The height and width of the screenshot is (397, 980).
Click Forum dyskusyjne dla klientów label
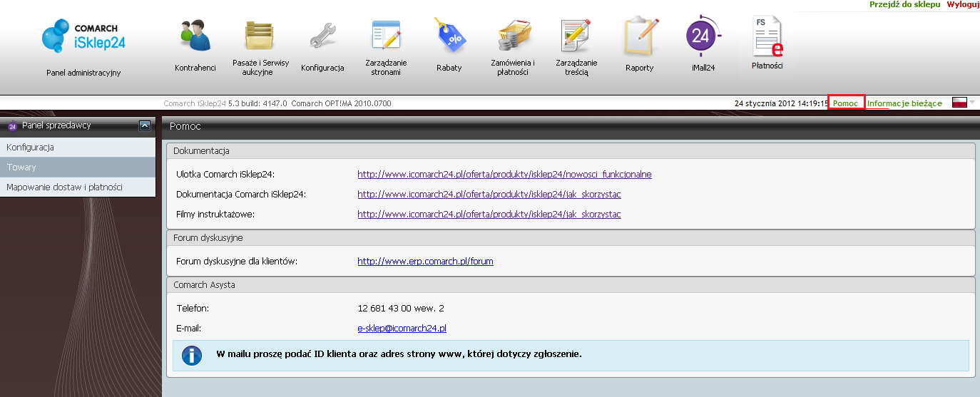[236, 262]
